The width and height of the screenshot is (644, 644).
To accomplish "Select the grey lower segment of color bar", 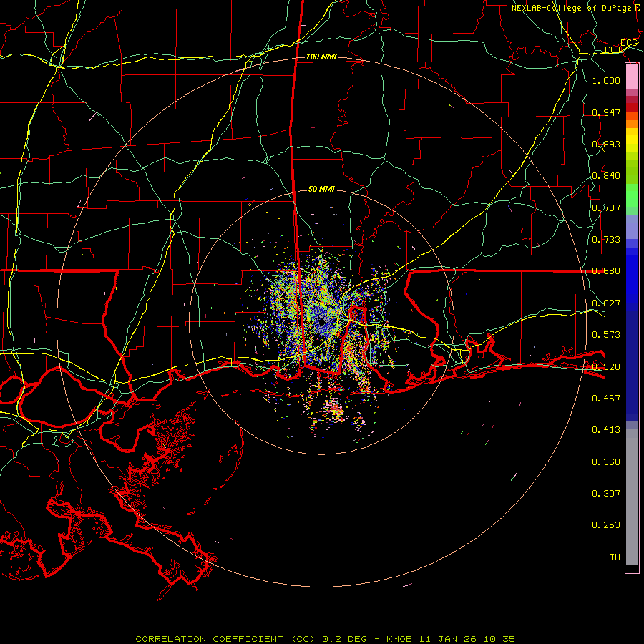I will tap(632, 497).
